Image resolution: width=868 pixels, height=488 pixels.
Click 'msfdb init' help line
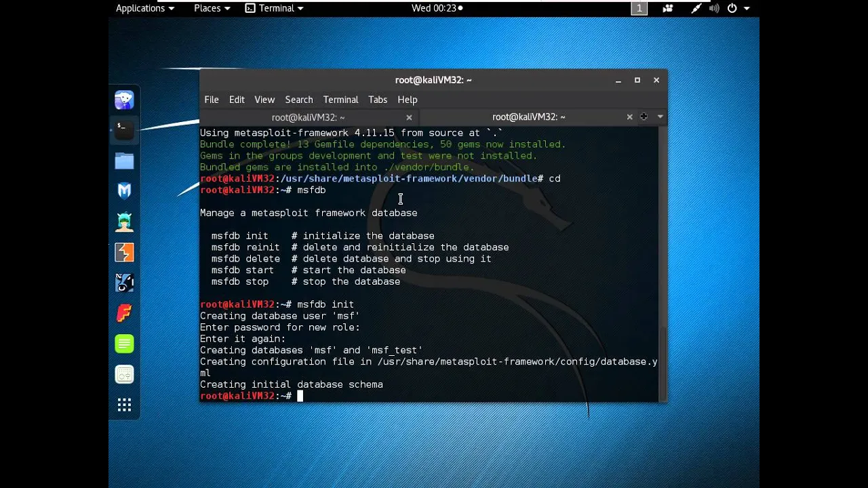(x=323, y=236)
